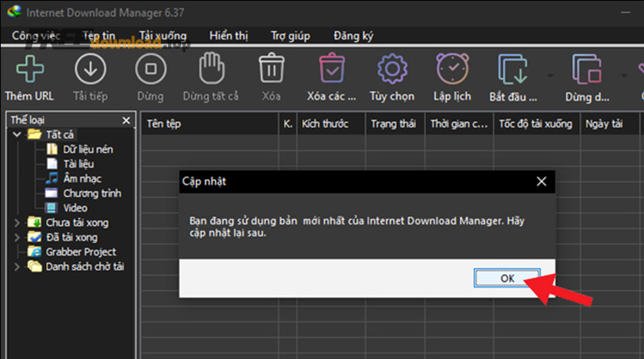Viewport: 644px width, 359px height.
Task: Select Dữ liệu nén category
Action: [x=88, y=149]
